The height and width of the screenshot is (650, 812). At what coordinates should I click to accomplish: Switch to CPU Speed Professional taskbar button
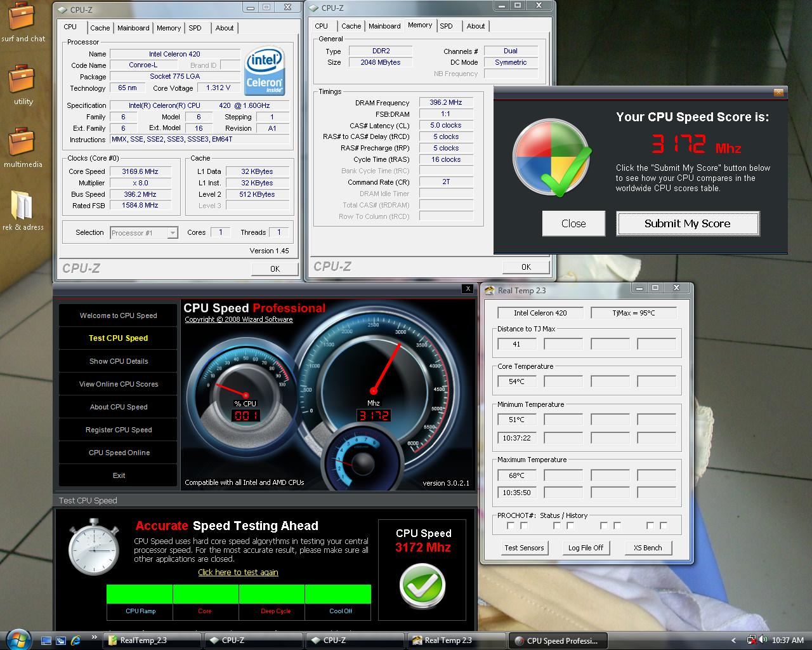click(x=558, y=640)
